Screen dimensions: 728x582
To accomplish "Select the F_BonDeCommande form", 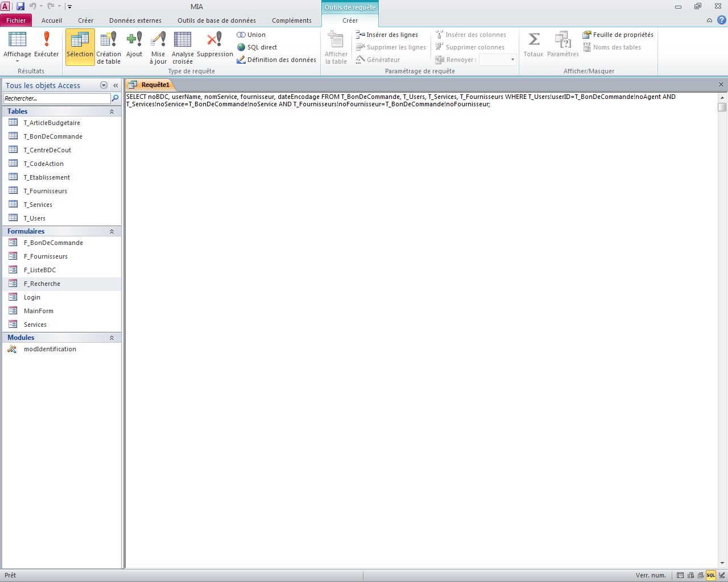I will (x=61, y=243).
